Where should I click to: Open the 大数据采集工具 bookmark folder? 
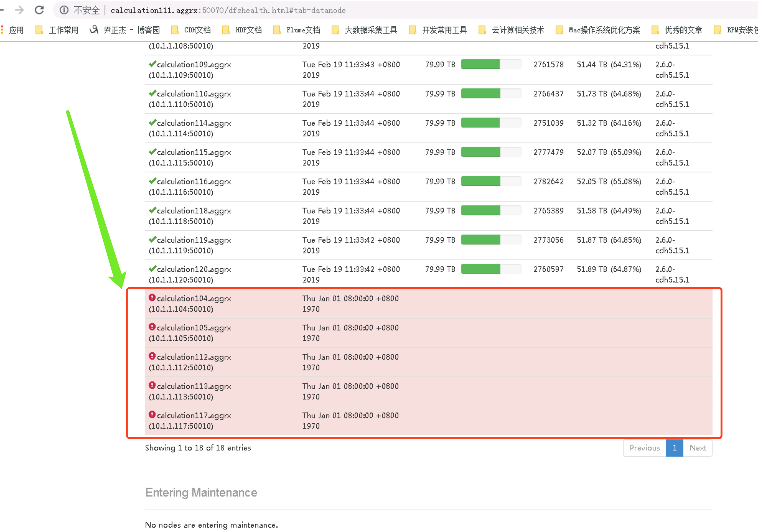(364, 30)
